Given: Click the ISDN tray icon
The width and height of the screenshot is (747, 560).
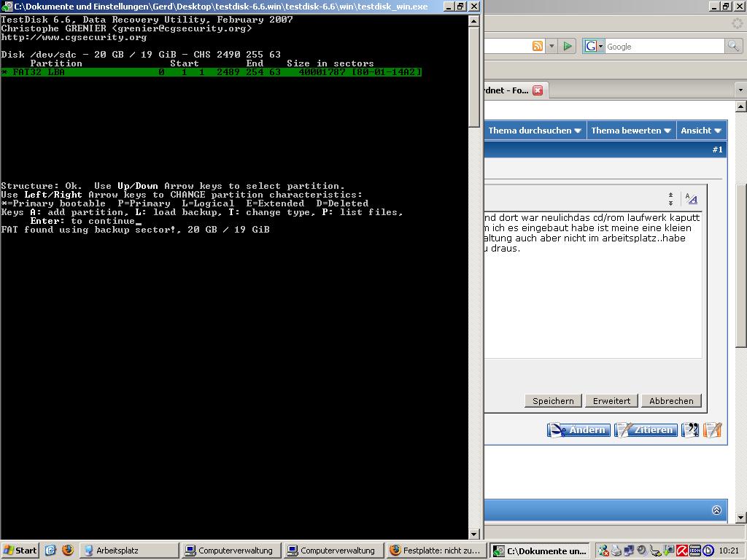Looking at the screenshot, I should 695,551.
